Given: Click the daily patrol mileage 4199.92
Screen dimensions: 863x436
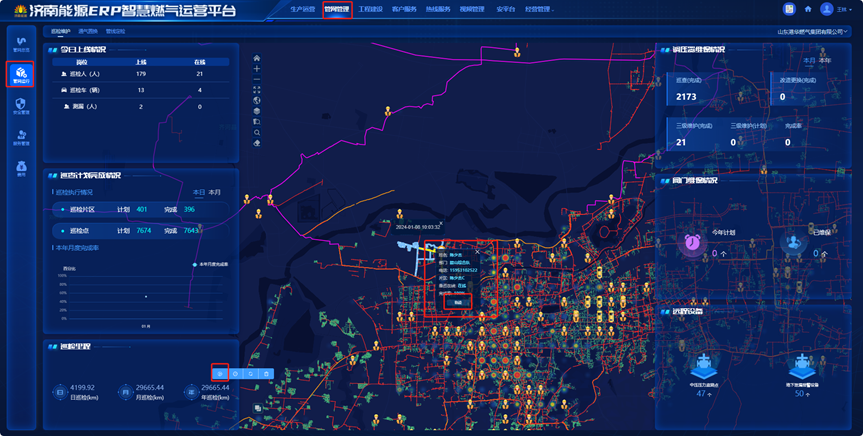Looking at the screenshot, I should click(83, 388).
